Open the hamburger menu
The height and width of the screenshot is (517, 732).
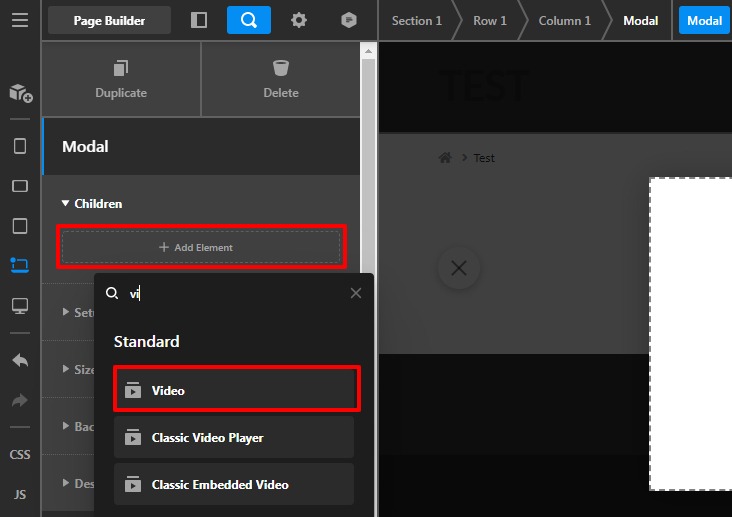click(x=20, y=20)
